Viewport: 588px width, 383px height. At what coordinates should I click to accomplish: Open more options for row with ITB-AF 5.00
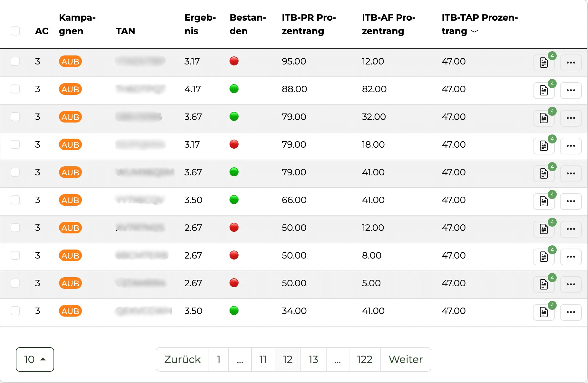pos(571,285)
